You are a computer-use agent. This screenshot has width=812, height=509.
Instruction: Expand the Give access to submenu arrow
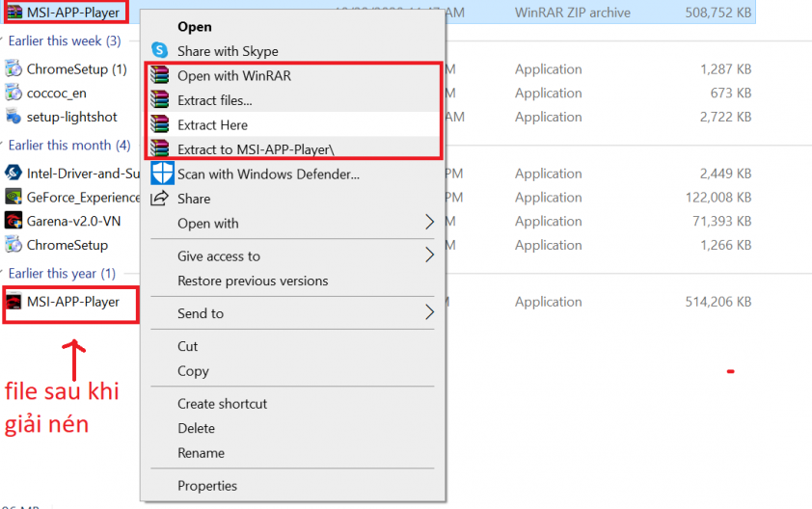coord(429,254)
